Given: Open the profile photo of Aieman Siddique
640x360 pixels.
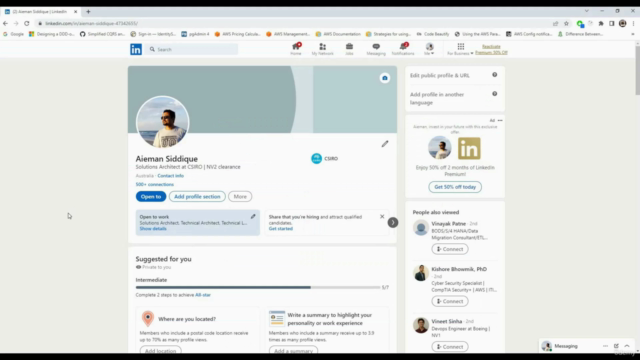Looking at the screenshot, I should click(x=162, y=122).
